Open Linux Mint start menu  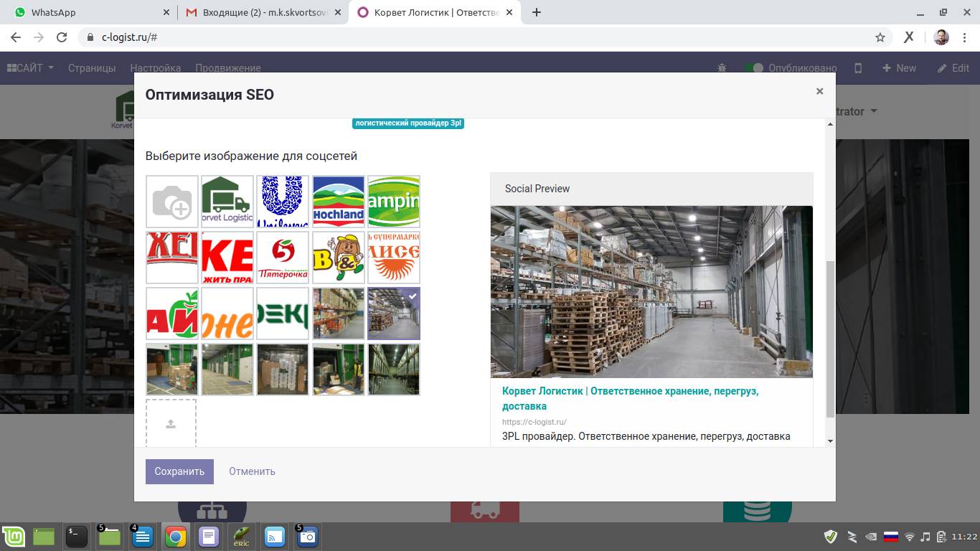(x=14, y=536)
